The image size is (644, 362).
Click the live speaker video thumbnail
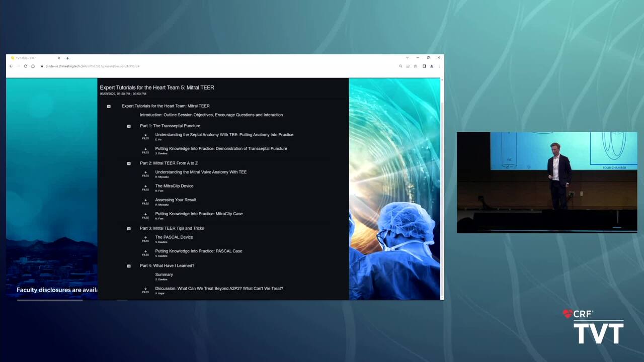[546, 183]
